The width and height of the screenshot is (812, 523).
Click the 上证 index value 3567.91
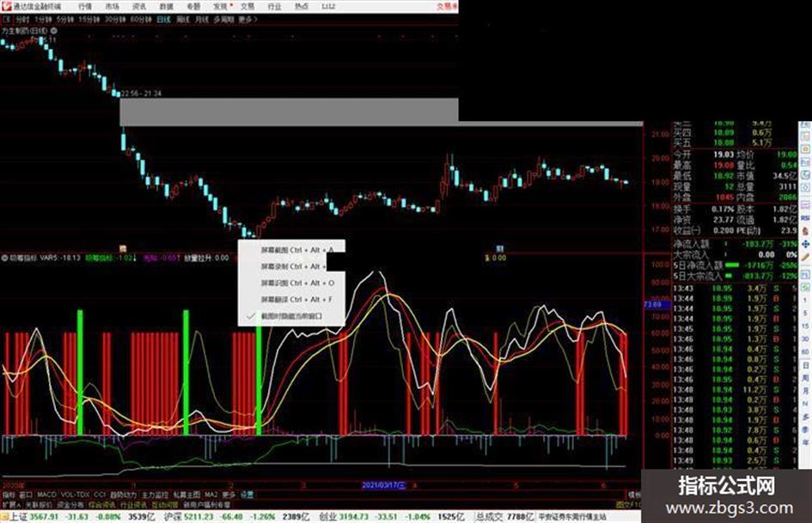45,517
